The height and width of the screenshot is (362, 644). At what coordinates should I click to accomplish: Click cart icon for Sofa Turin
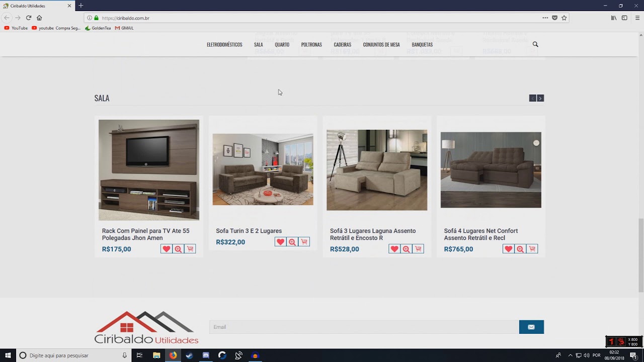click(304, 242)
